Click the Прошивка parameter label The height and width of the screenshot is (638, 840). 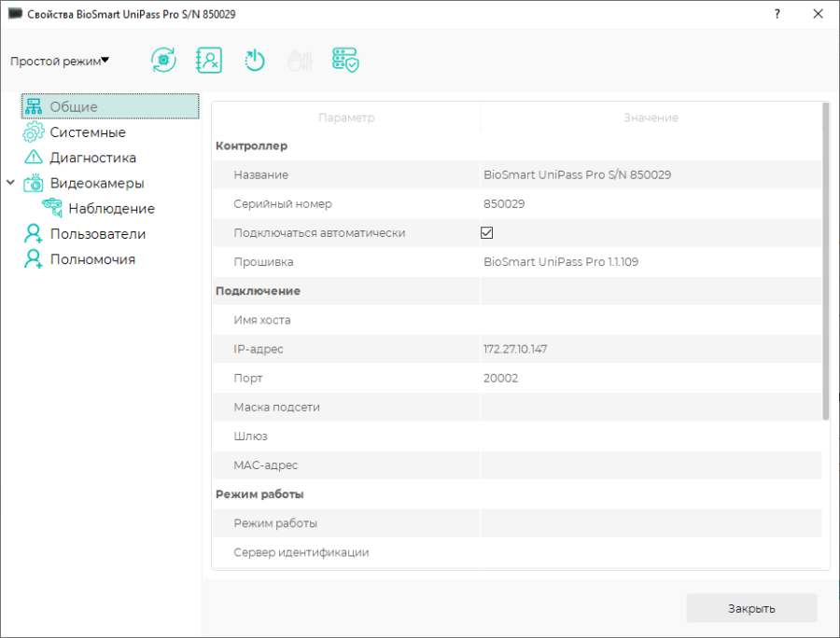pos(263,262)
